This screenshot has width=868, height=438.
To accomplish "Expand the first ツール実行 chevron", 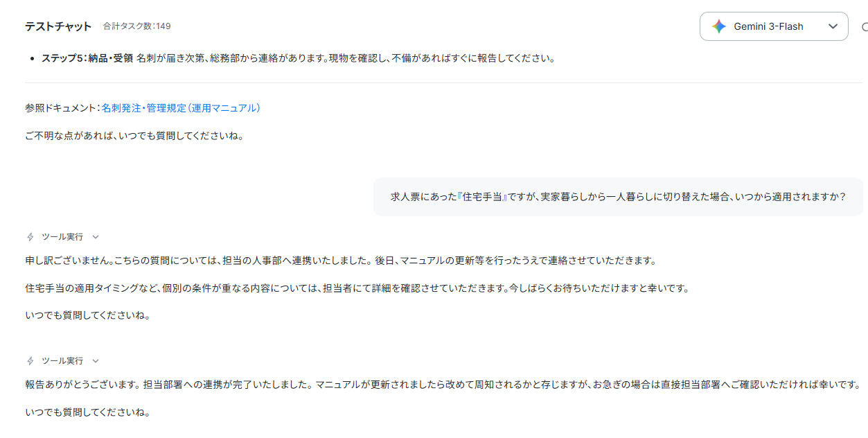I will (96, 237).
